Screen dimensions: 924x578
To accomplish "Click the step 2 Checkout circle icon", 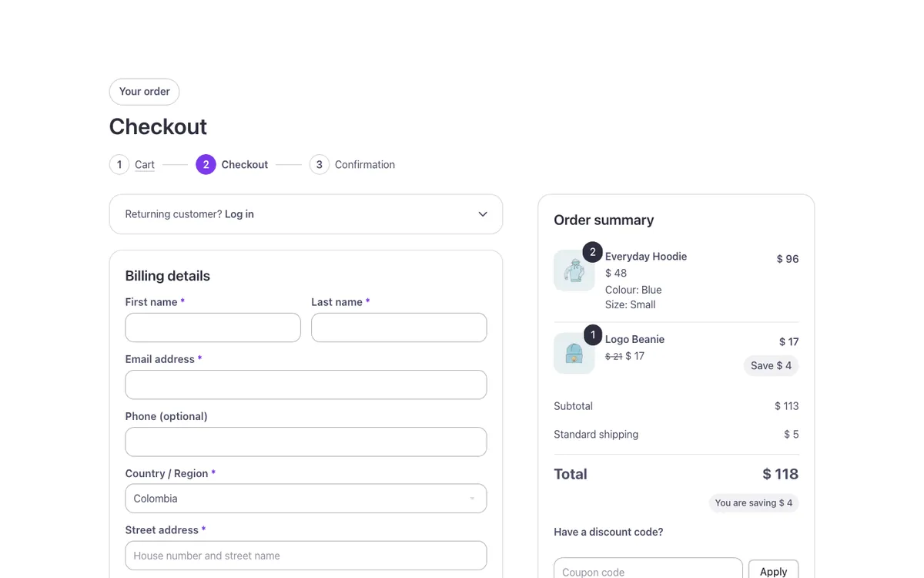I will (x=206, y=164).
